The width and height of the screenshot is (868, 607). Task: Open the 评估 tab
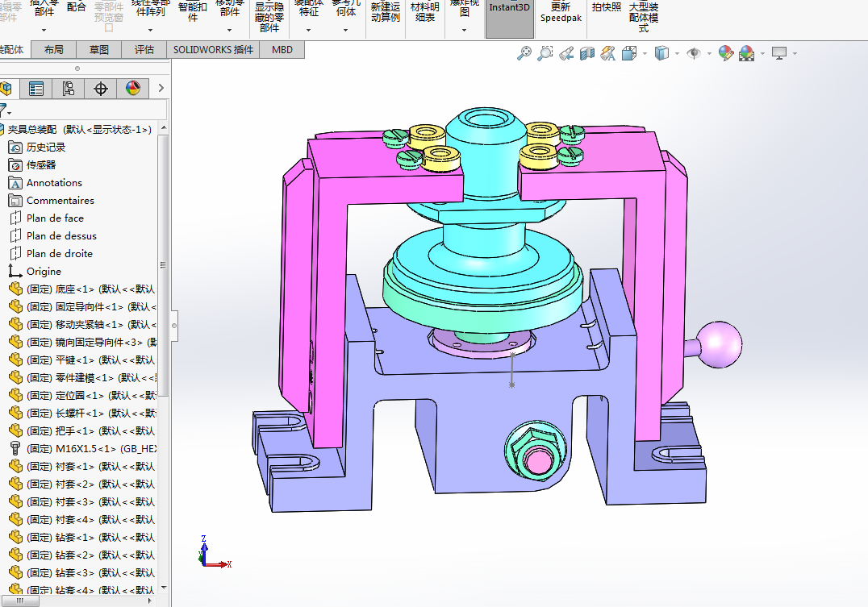click(144, 50)
